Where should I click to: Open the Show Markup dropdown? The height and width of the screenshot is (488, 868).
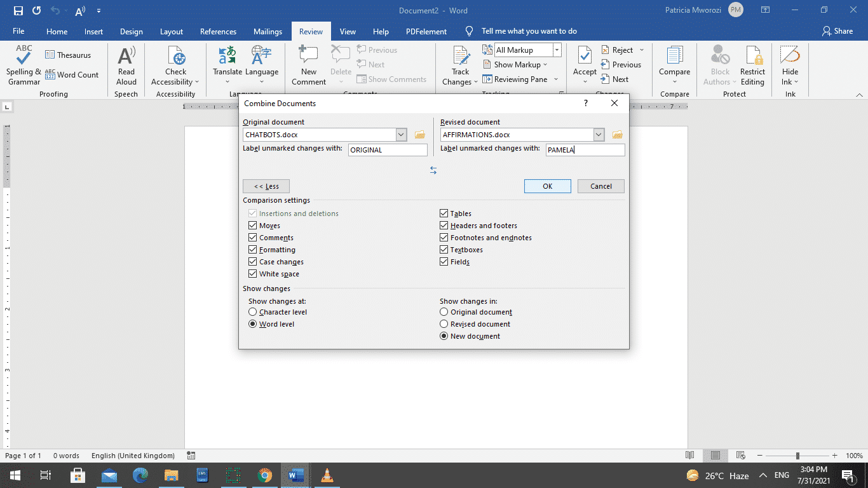click(x=517, y=64)
